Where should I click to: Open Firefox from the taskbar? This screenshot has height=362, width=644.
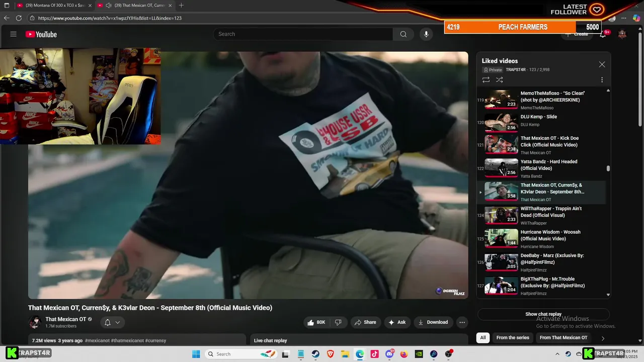pos(404,354)
